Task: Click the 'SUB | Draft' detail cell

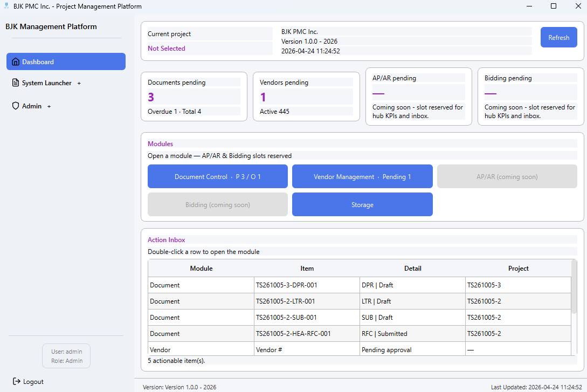Action: pyautogui.click(x=412, y=317)
